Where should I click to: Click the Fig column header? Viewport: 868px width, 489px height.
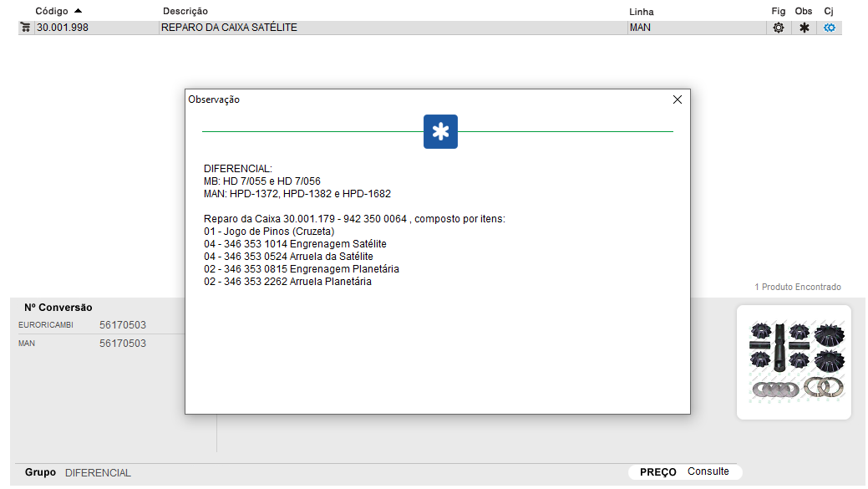[778, 12]
